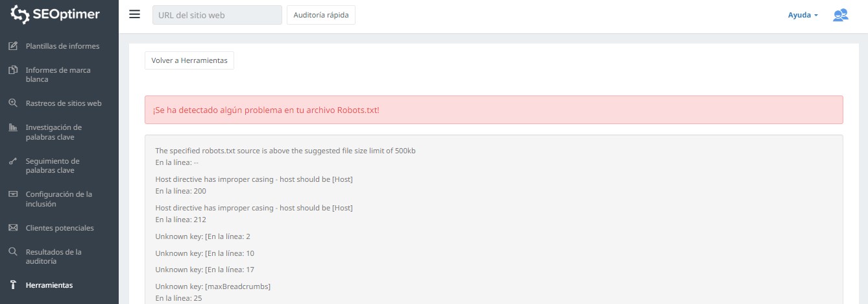Click the Seguimiento de palabras clave icon
This screenshot has width=868, height=304.
point(12,161)
